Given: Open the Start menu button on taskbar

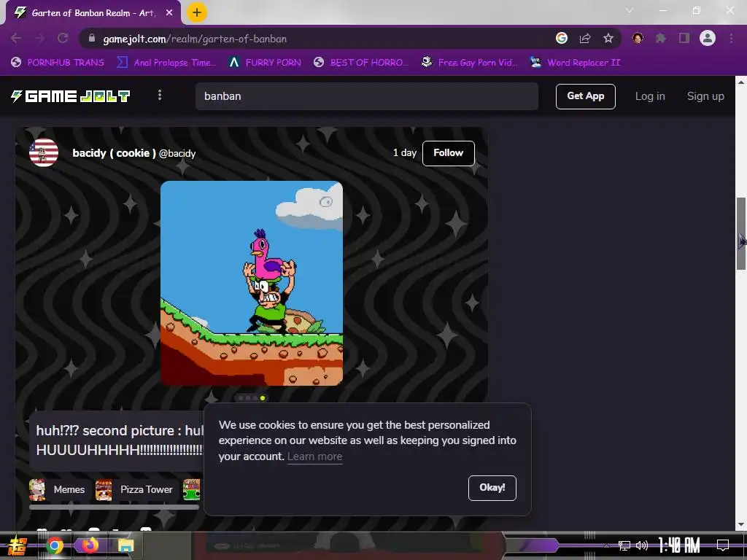Looking at the screenshot, I should point(18,545).
